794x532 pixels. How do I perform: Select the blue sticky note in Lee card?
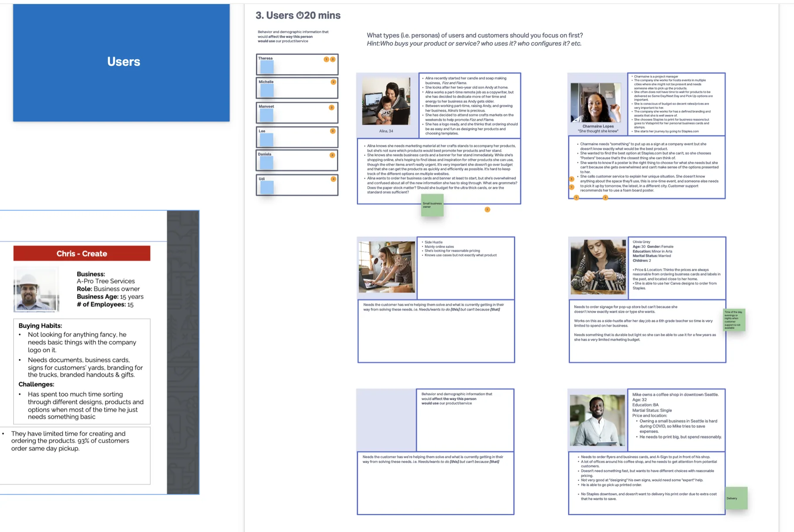coord(266,140)
